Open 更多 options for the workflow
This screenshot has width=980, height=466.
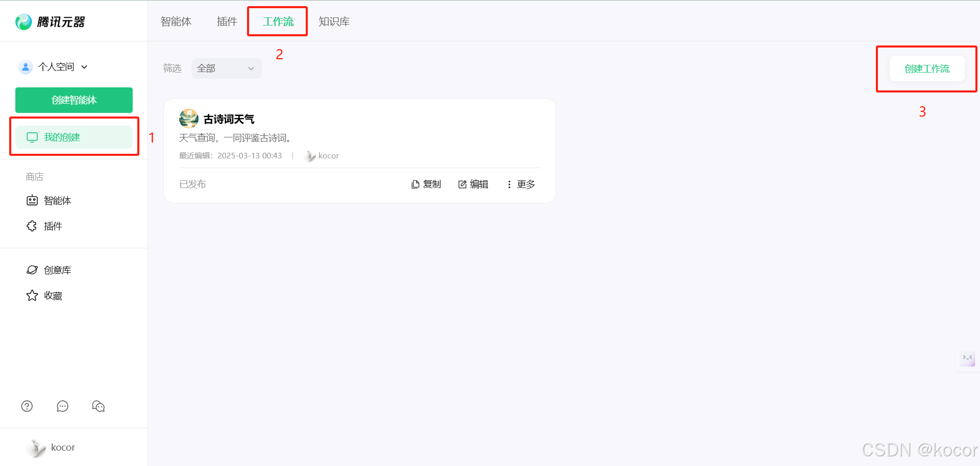(x=521, y=184)
